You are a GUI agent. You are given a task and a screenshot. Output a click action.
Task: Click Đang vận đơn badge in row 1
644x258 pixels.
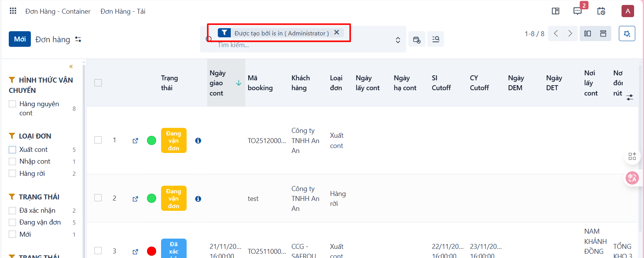click(174, 140)
